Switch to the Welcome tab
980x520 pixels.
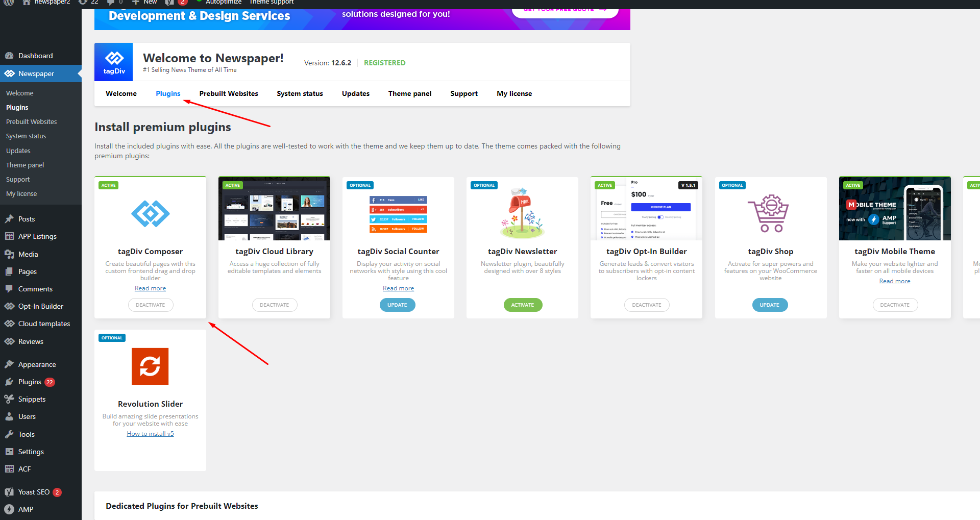click(121, 93)
